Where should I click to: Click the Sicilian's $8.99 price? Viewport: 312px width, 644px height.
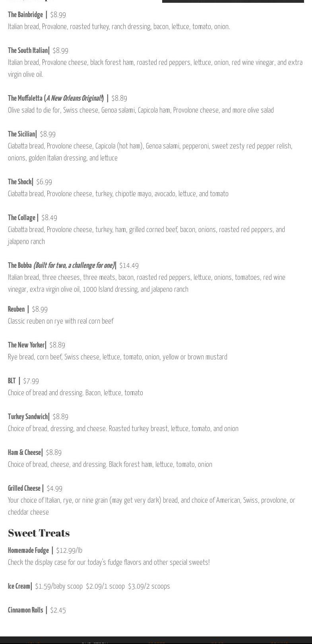point(48,134)
